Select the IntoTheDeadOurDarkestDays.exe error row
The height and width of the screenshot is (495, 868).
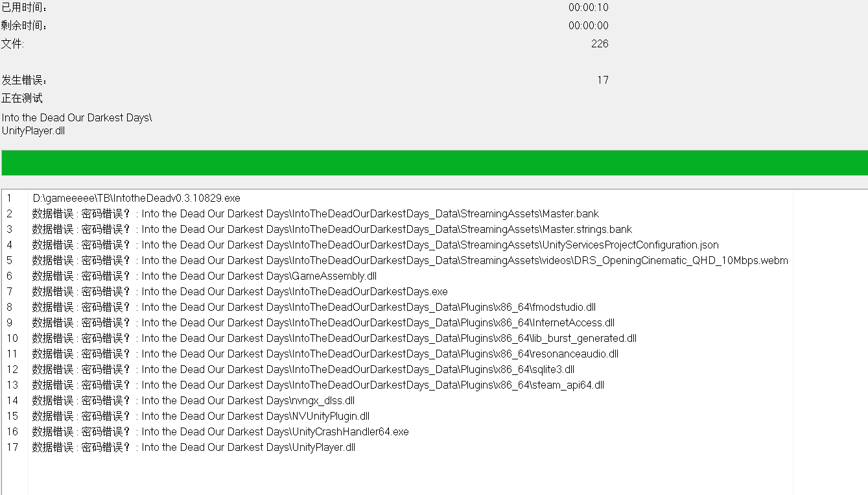[240, 291]
